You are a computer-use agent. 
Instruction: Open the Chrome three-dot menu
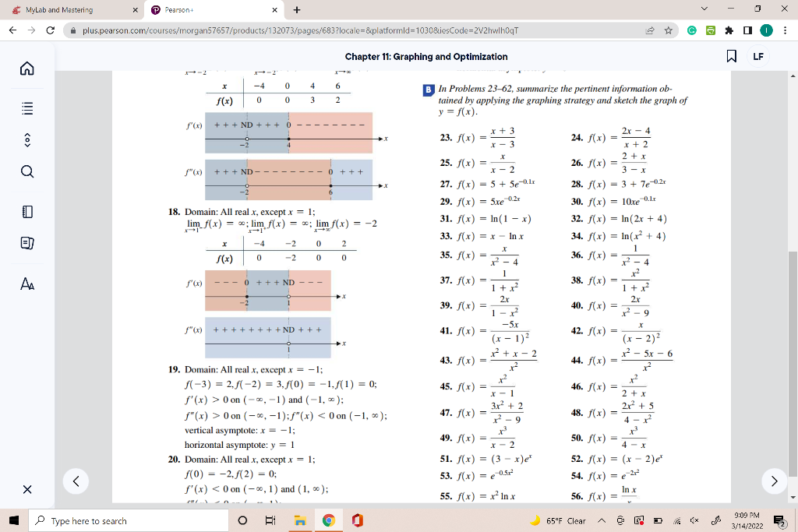point(786,30)
